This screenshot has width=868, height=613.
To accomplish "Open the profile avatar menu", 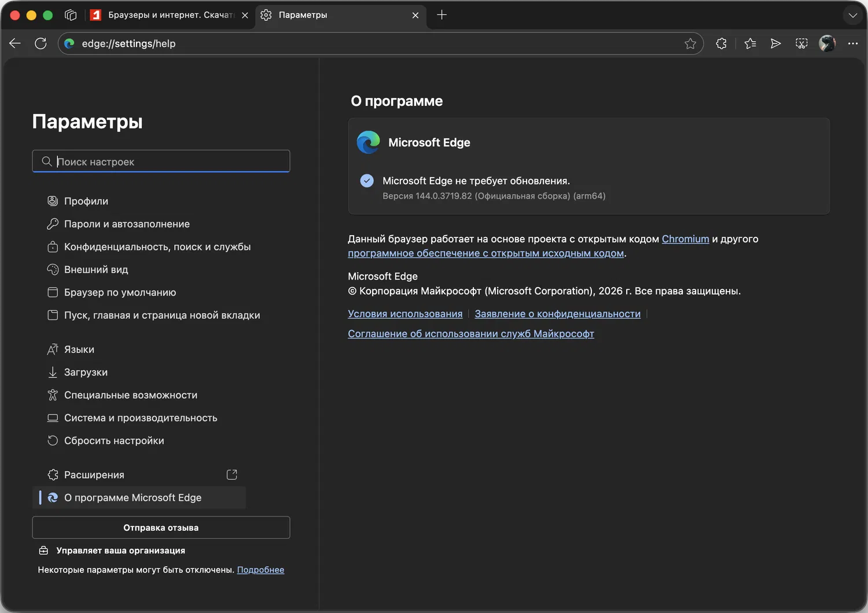I will coord(827,43).
